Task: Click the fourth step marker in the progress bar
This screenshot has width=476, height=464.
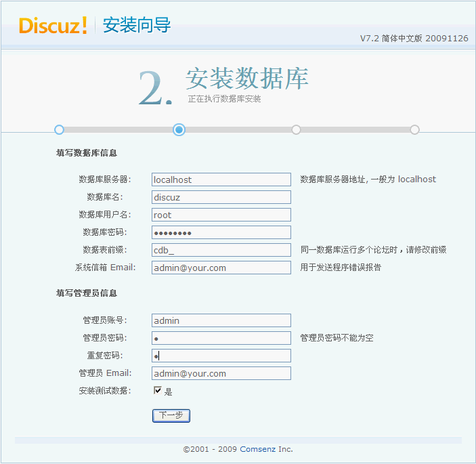Action: pos(414,129)
